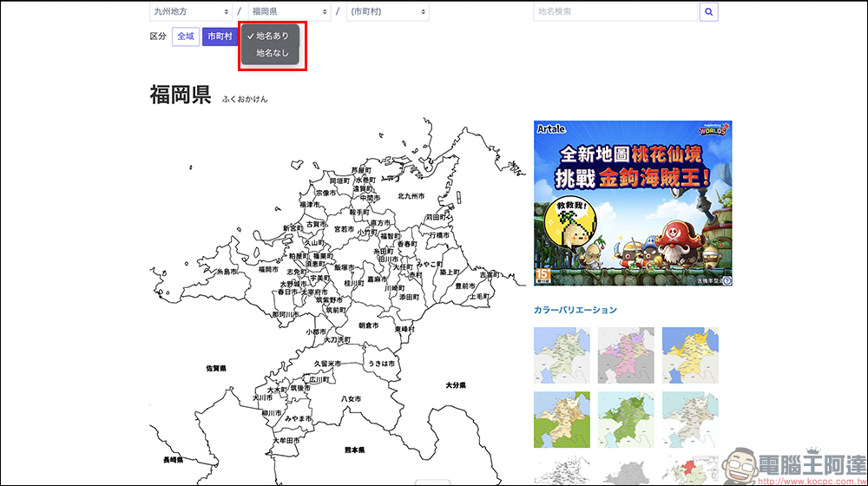This screenshot has height=486, width=868.
Task: Click 飯塚市 label on the map
Action: tap(345, 267)
